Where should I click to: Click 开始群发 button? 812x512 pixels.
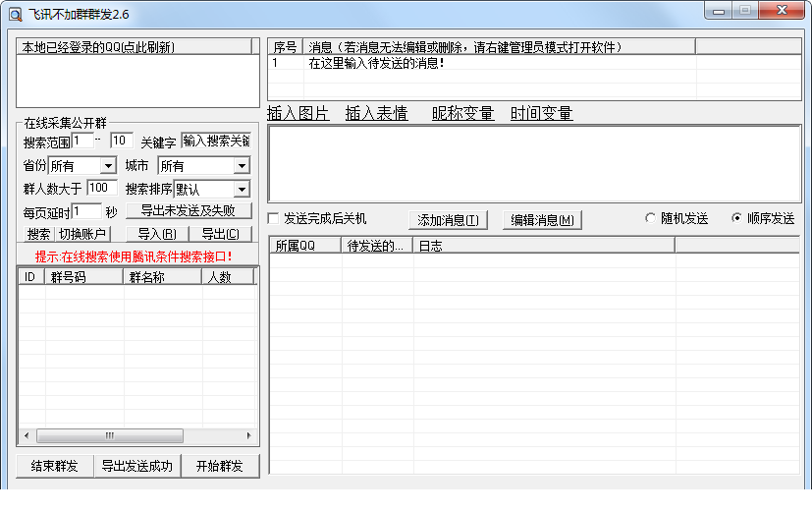coord(220,466)
